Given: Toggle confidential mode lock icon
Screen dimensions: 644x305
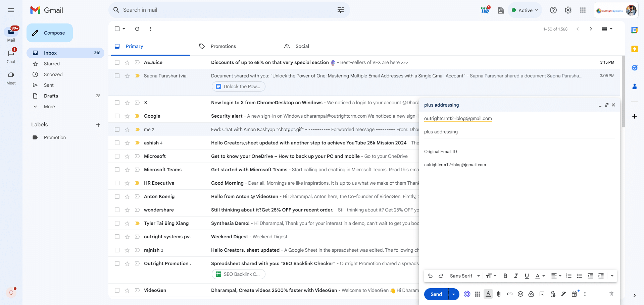Looking at the screenshot, I should 552,294.
